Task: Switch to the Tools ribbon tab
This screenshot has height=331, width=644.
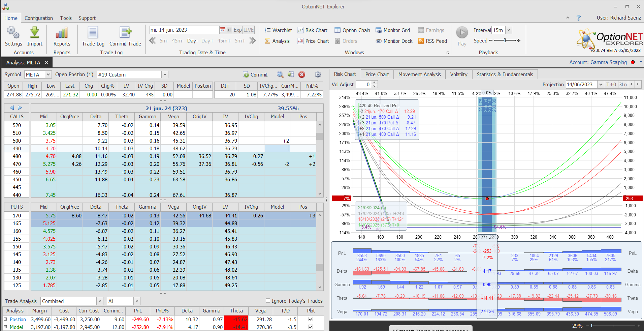Action: coord(66,18)
